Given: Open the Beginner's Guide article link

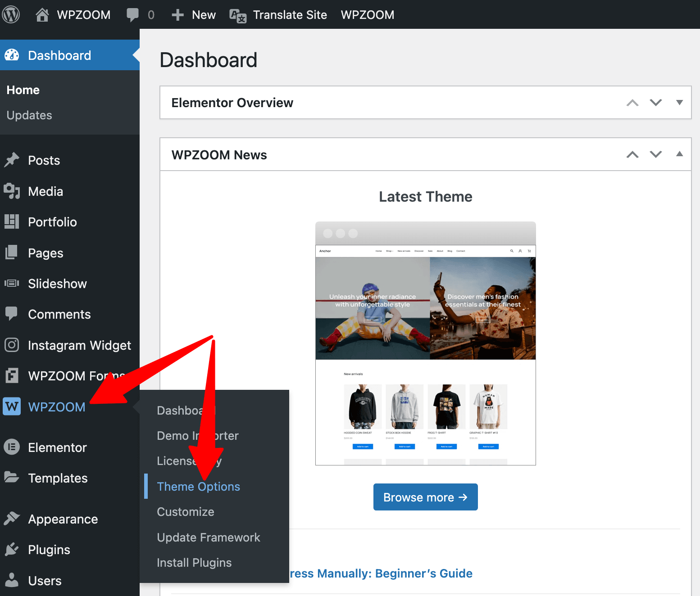Looking at the screenshot, I should pos(381,573).
